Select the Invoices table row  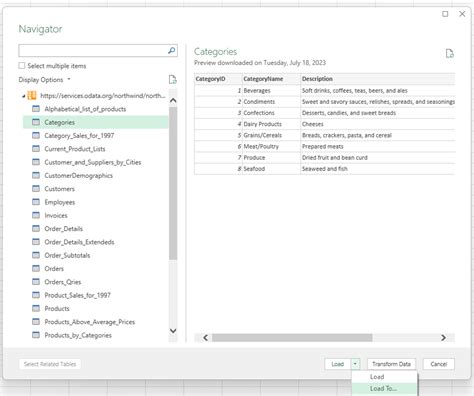click(x=96, y=215)
